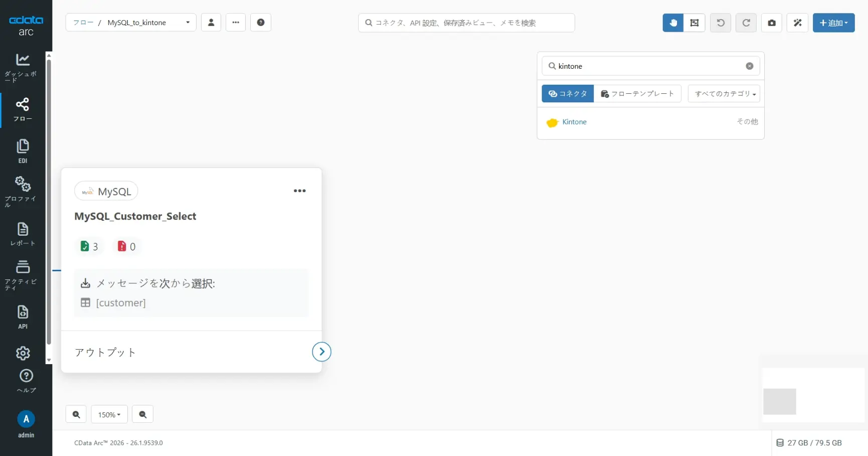The width and height of the screenshot is (868, 456).
Task: Clear the kintone search text
Action: click(750, 66)
